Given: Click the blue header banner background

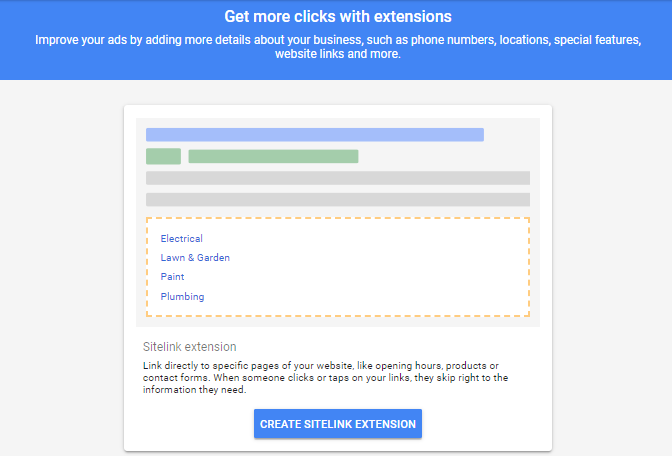Looking at the screenshot, I should 557,69.
